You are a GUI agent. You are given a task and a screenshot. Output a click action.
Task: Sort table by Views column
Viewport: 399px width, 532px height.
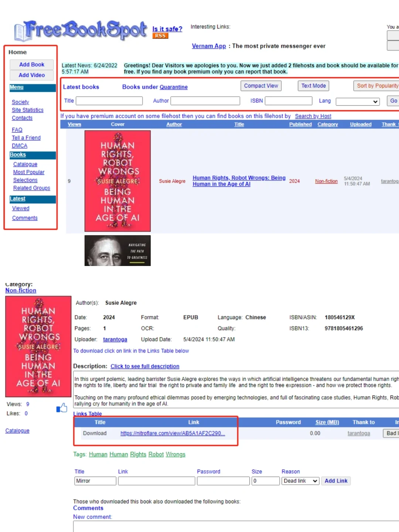pos(74,125)
